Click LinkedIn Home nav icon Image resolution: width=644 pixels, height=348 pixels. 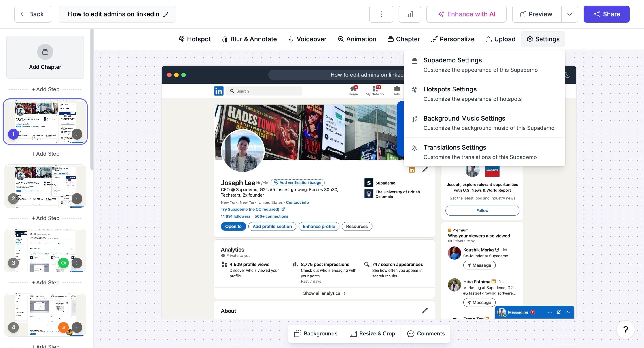point(353,91)
